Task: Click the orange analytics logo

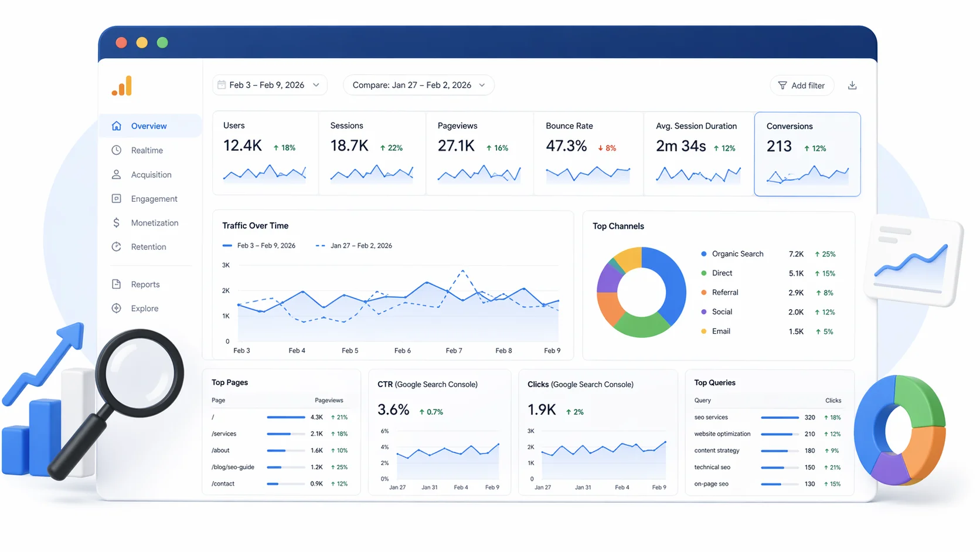Action: 122,86
